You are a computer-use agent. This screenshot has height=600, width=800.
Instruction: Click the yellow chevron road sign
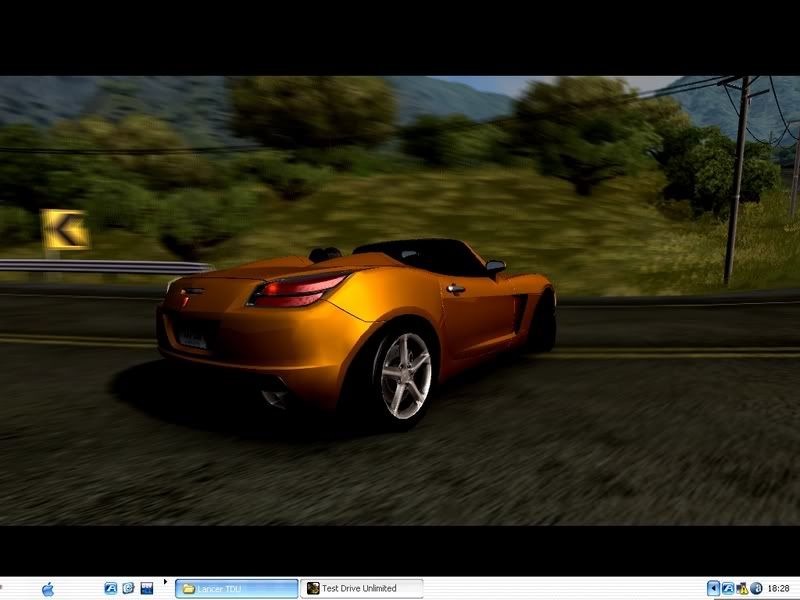(x=65, y=230)
